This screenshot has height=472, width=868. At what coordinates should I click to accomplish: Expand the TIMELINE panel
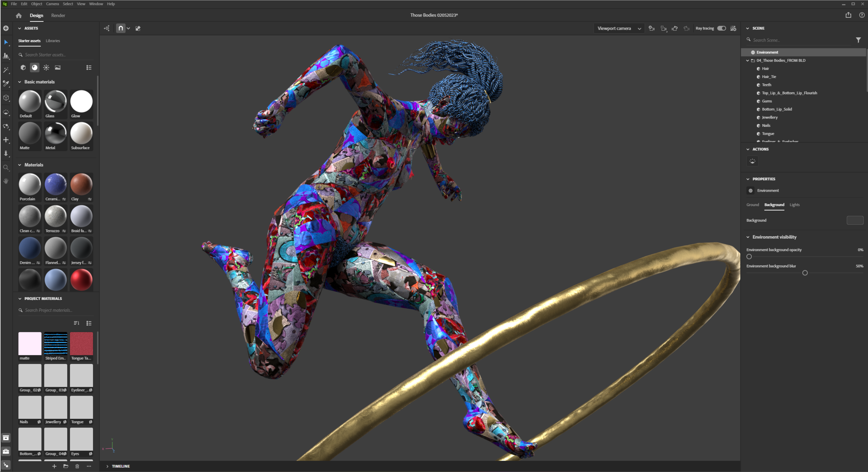click(107, 466)
